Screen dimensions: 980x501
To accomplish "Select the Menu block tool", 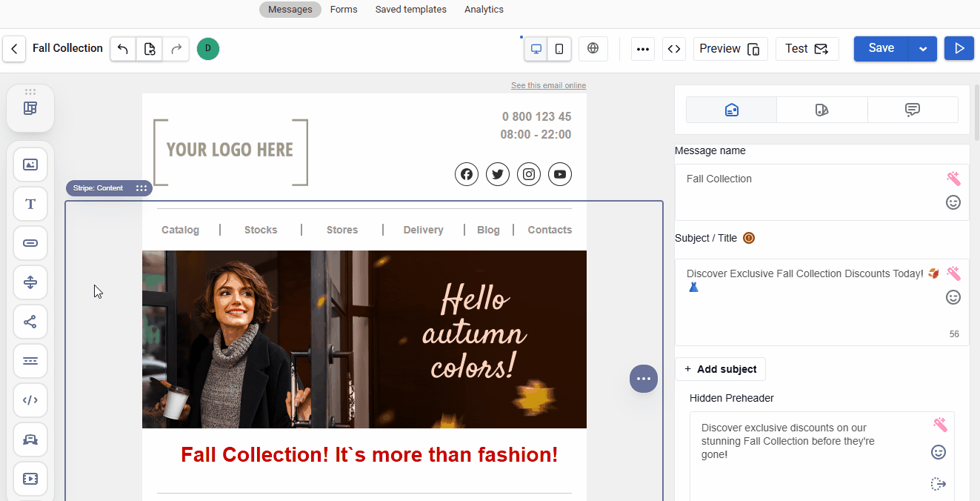I will click(x=30, y=361).
